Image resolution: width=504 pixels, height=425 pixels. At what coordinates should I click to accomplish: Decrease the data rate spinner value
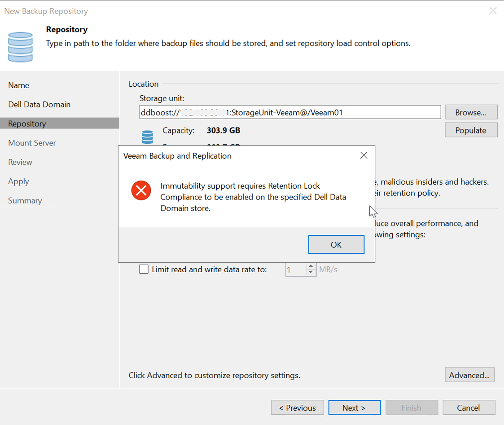coord(311,272)
